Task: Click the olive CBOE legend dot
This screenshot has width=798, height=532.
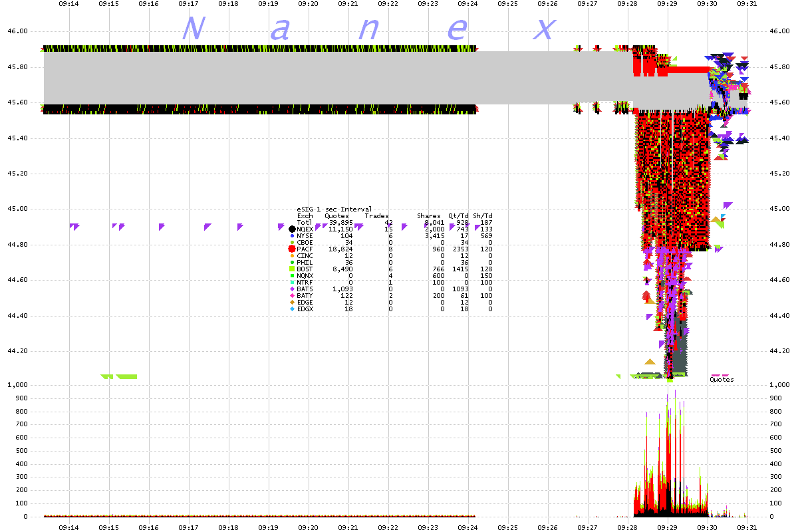Action: (292, 242)
